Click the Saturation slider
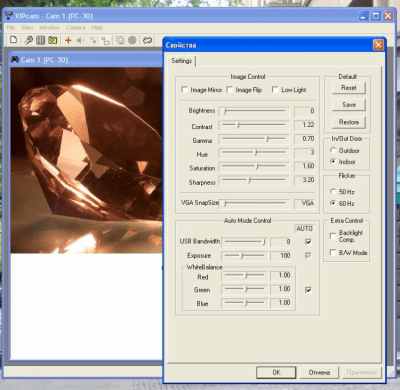The width and height of the screenshot is (400, 390). 254,167
